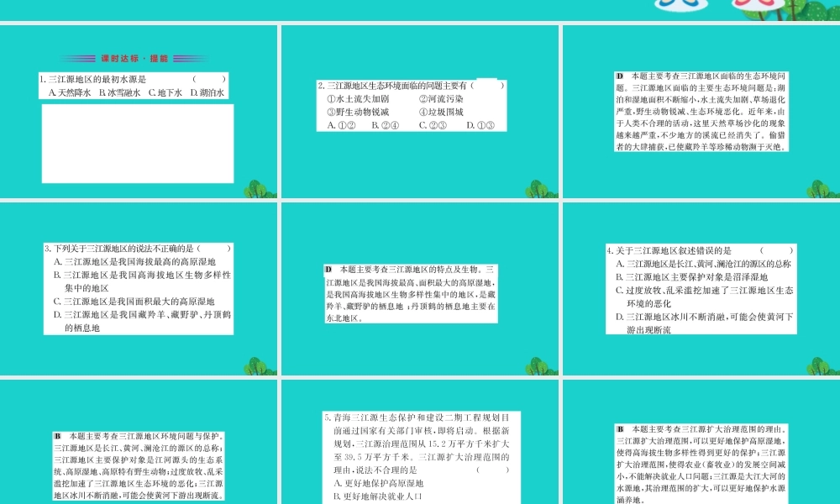Open slide with question 4 叙述错误的是
The image size is (840, 504).
[701, 289]
